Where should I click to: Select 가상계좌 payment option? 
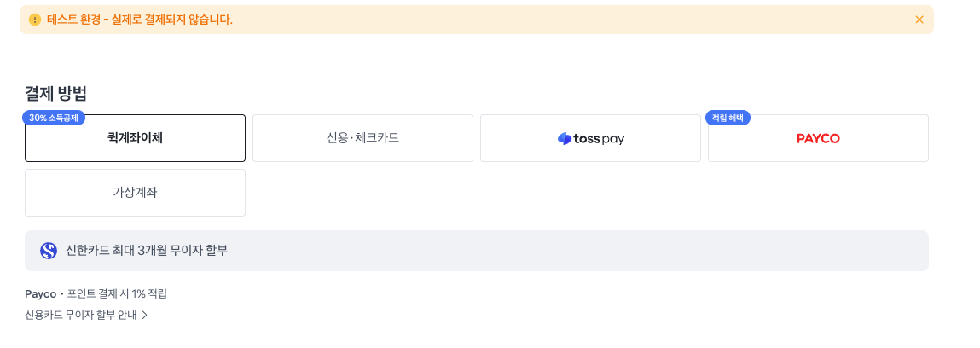135,193
